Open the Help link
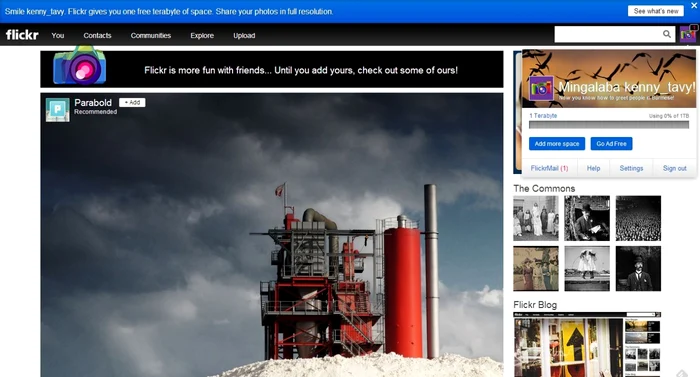 click(593, 168)
